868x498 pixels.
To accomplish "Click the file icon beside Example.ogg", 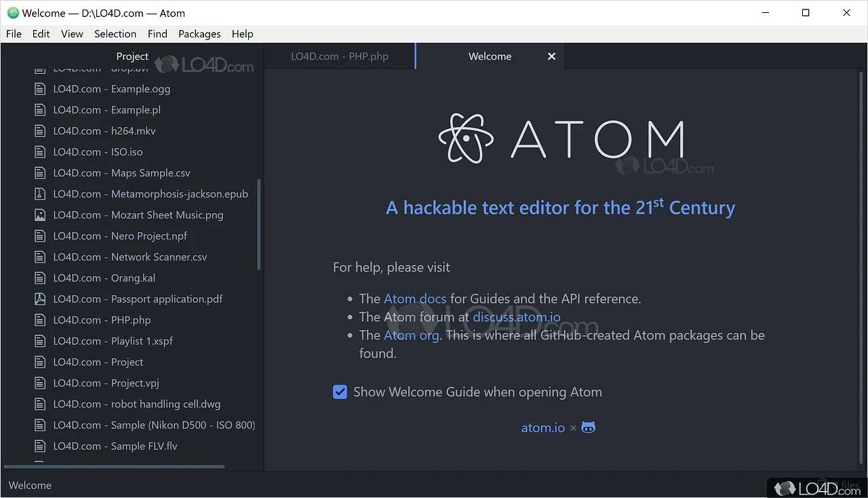I will tap(40, 88).
